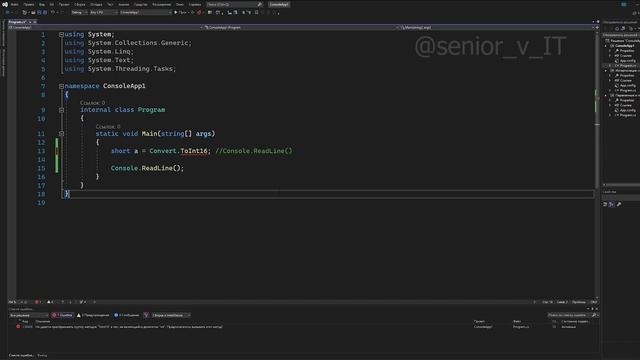Collapse the internal class Program block
This screenshot has height=360, width=640.
tap(61, 110)
